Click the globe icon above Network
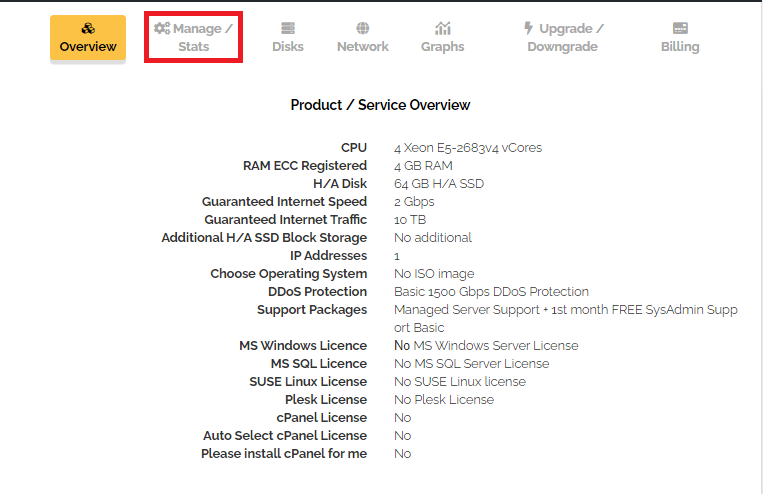The height and width of the screenshot is (494, 763). [x=363, y=28]
